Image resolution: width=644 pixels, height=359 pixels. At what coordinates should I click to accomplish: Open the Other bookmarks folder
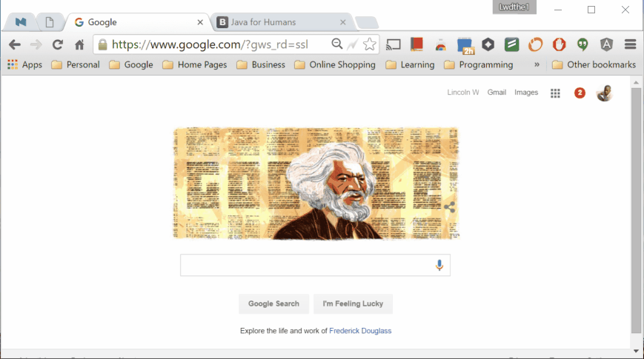pyautogui.click(x=594, y=65)
